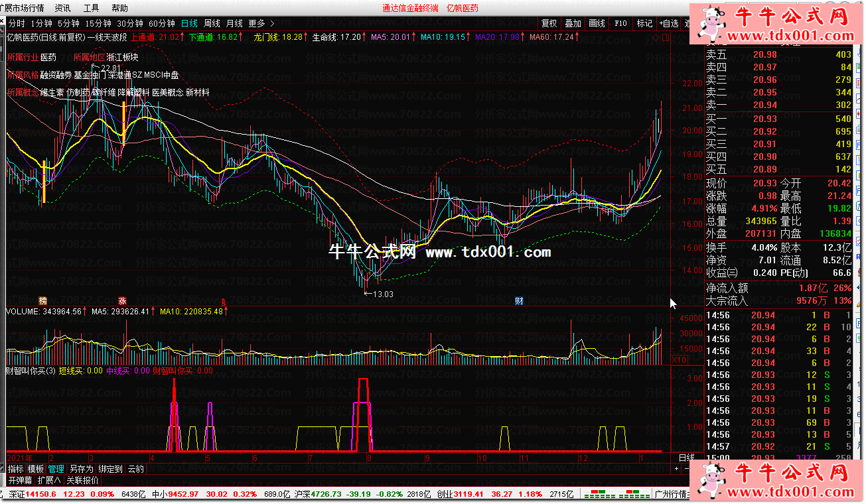Click the 关联报价 button

82,480
